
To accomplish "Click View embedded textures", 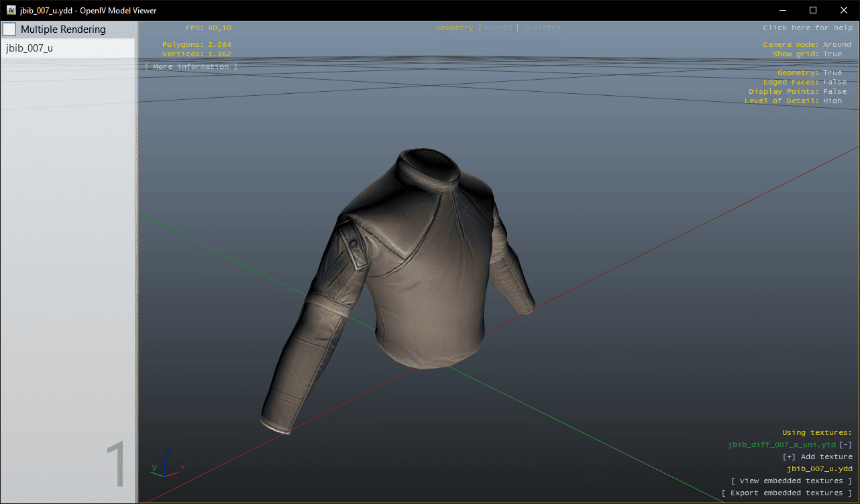I will 792,481.
